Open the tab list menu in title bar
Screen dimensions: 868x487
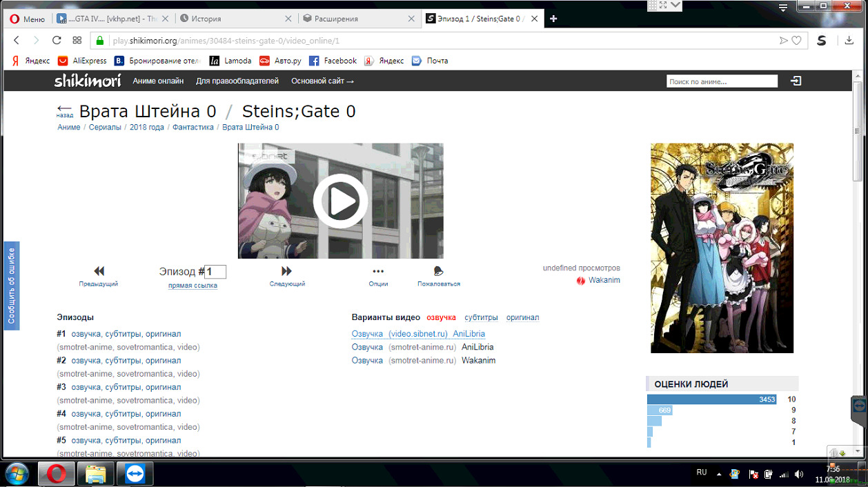tap(782, 8)
